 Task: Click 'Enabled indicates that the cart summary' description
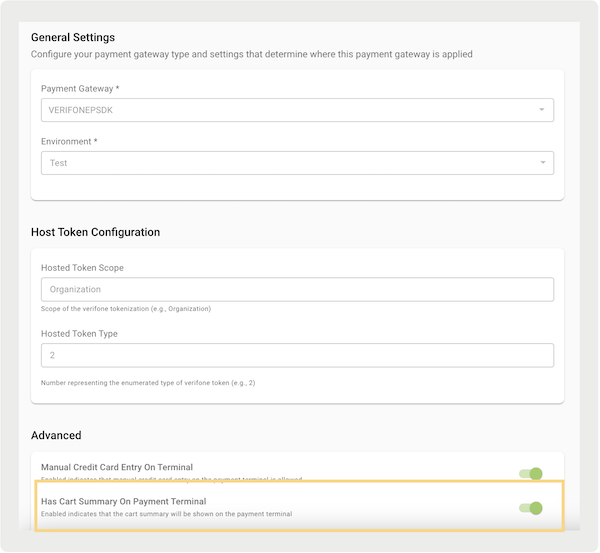166,514
